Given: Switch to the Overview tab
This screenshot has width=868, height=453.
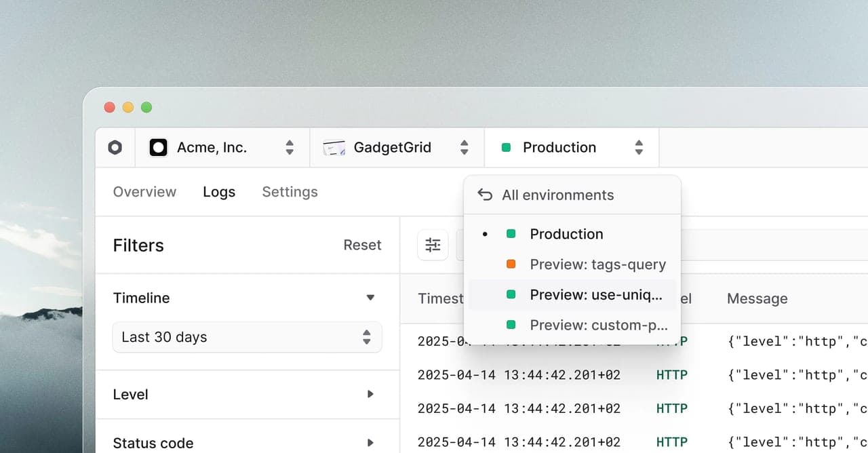Looking at the screenshot, I should coord(144,192).
